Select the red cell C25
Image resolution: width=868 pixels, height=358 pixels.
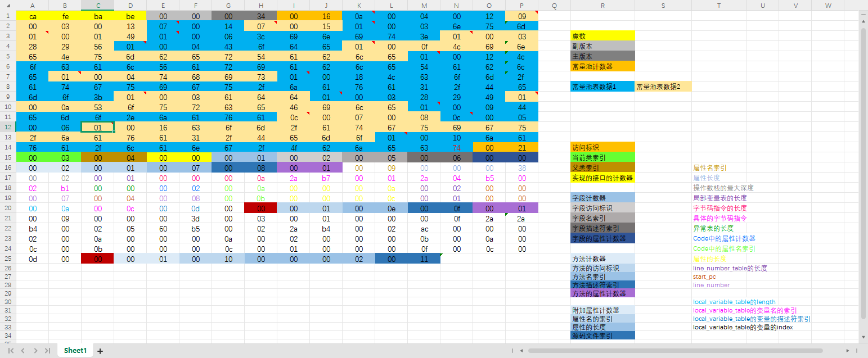tap(98, 259)
